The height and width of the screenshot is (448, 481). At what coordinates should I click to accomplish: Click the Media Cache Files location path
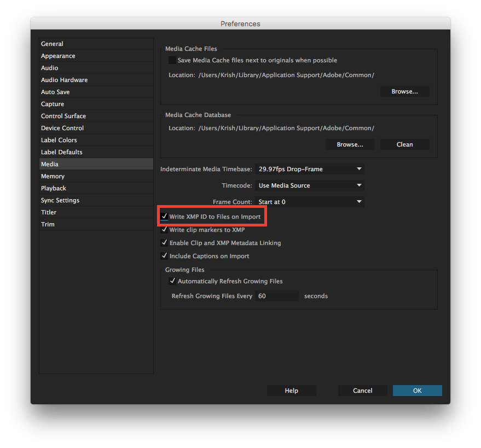[286, 75]
